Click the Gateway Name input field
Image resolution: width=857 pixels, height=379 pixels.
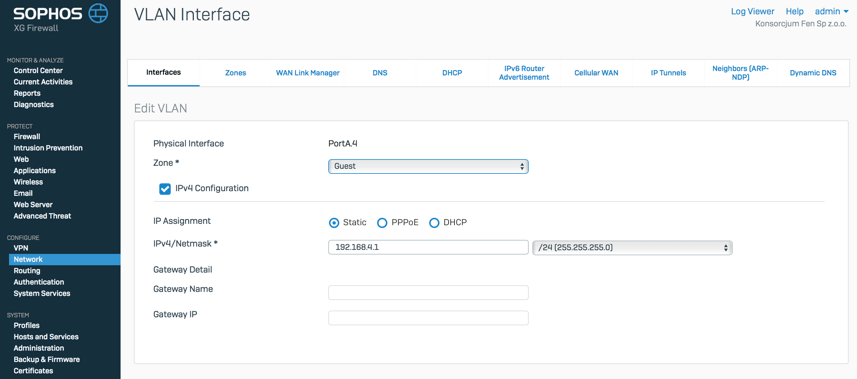click(428, 293)
